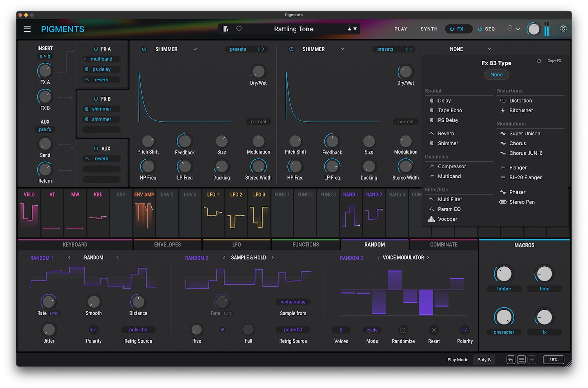Switch to ENVELOPES tab
Viewport: 588px width, 388px height.
point(167,245)
